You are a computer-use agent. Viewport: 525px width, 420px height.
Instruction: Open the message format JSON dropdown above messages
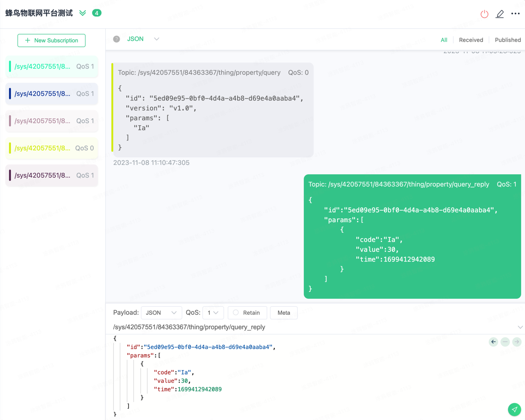coord(143,39)
